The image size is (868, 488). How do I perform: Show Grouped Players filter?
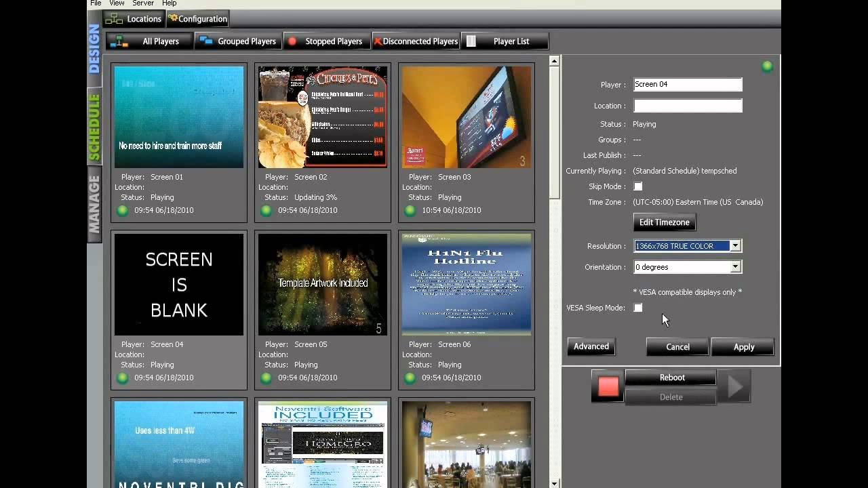[x=238, y=41]
